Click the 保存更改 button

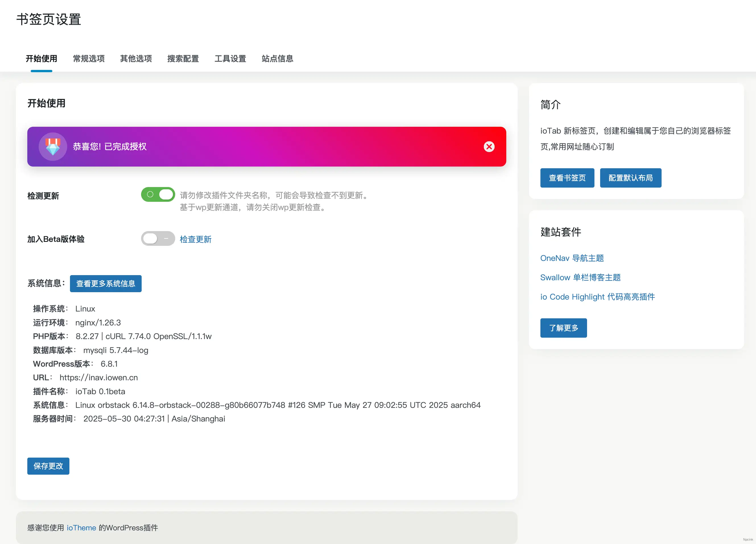click(48, 466)
